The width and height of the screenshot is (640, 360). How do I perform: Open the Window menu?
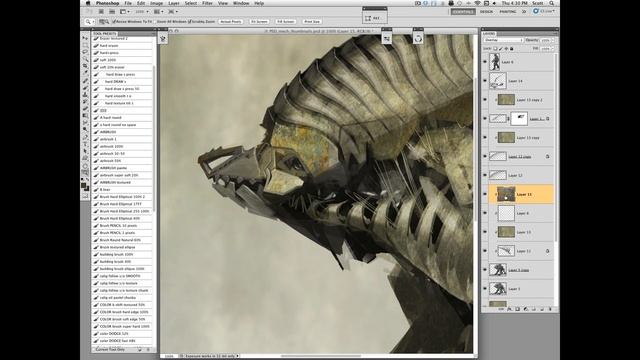(x=241, y=3)
